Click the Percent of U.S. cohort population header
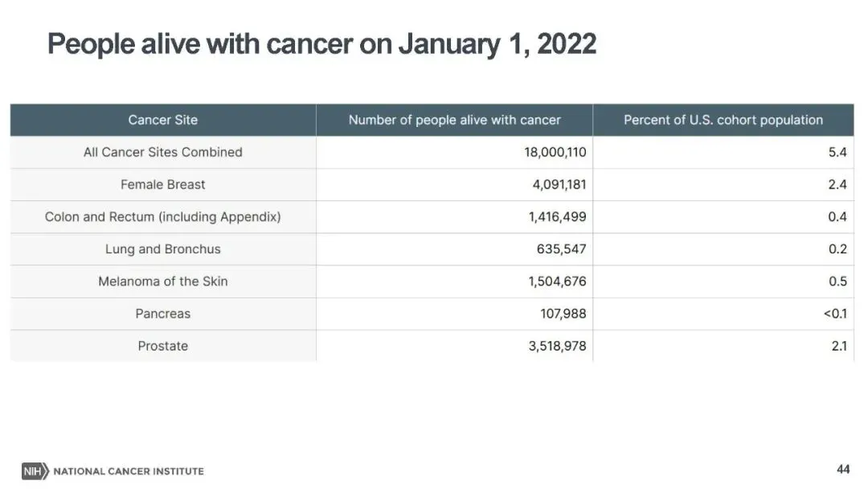The height and width of the screenshot is (489, 868). (723, 120)
